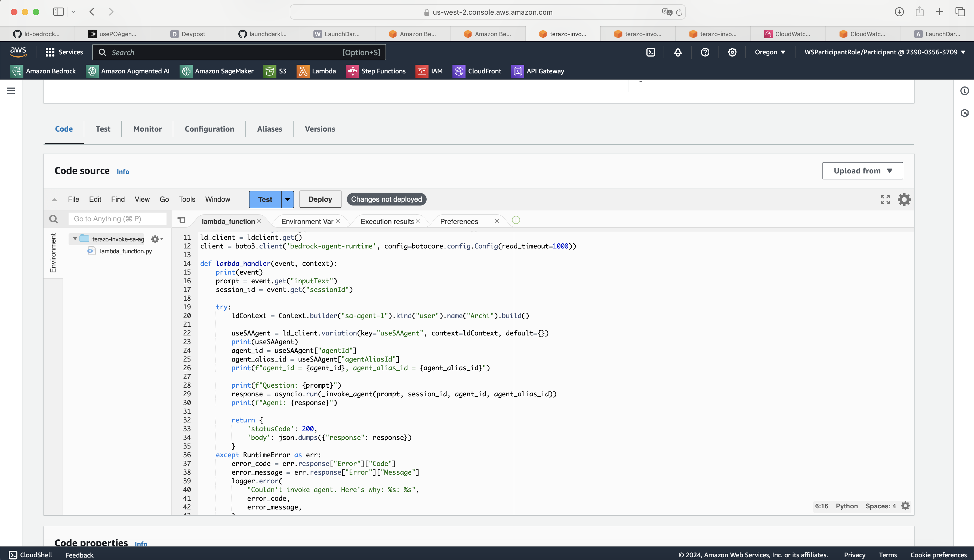Open the Test button dropdown arrow

pyautogui.click(x=288, y=199)
